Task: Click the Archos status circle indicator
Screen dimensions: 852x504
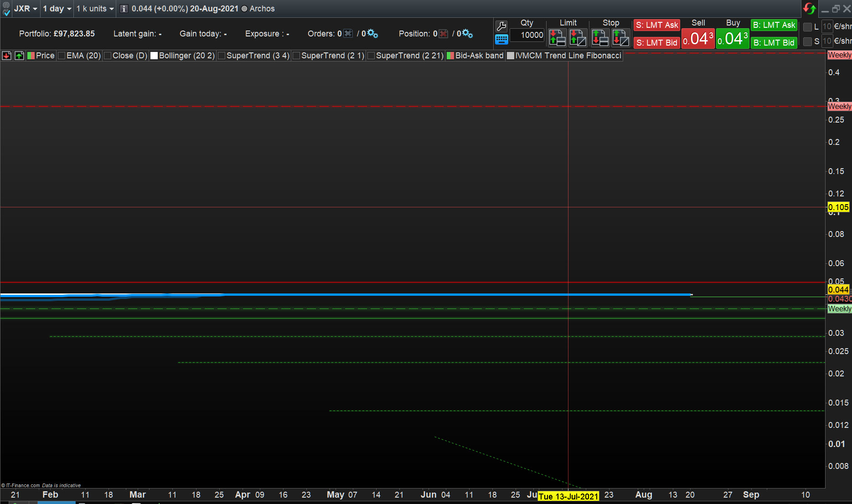Action: tap(244, 9)
